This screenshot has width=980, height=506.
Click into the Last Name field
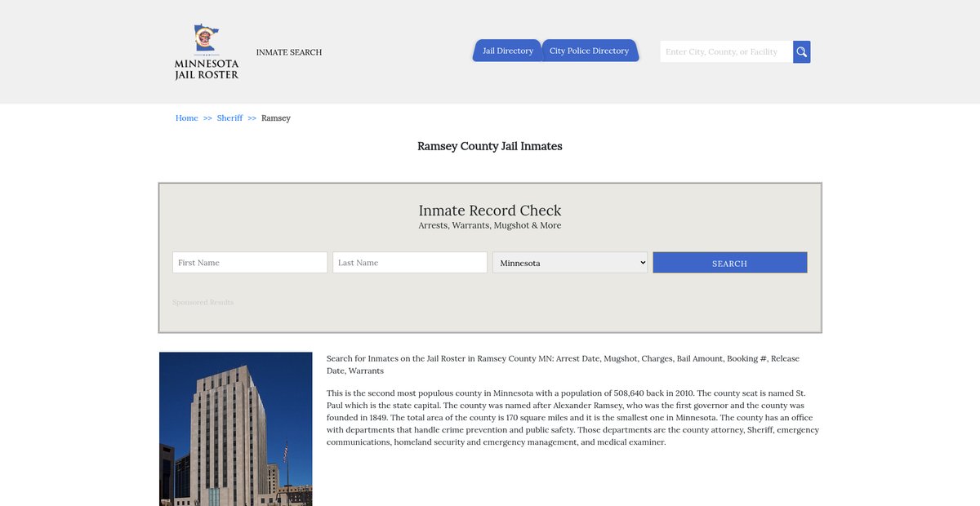(x=410, y=263)
